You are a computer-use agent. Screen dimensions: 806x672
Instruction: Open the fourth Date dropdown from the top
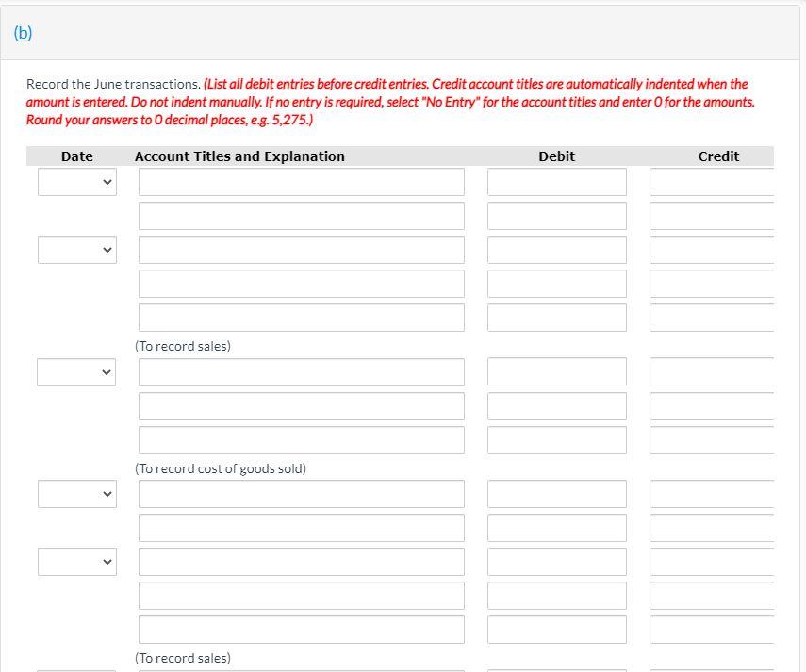77,494
